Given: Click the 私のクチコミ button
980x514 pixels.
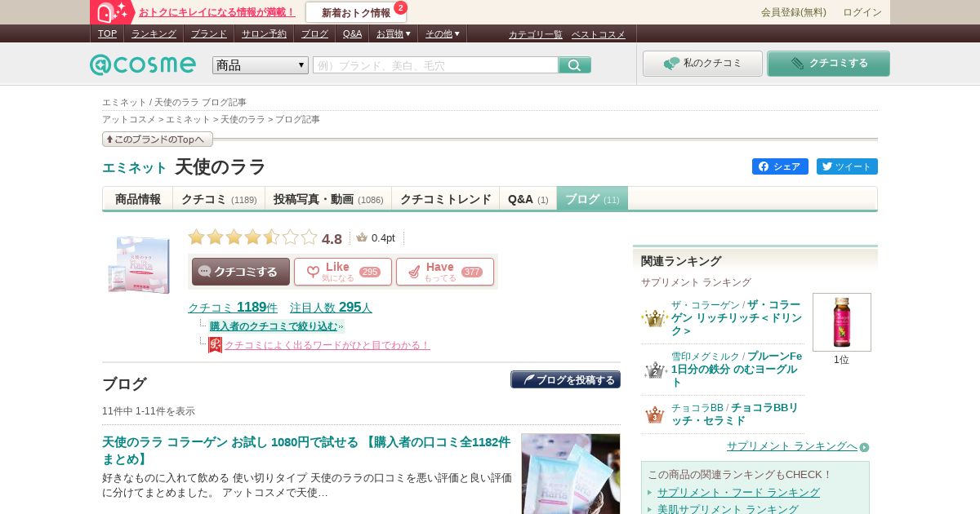Looking at the screenshot, I should (x=702, y=64).
